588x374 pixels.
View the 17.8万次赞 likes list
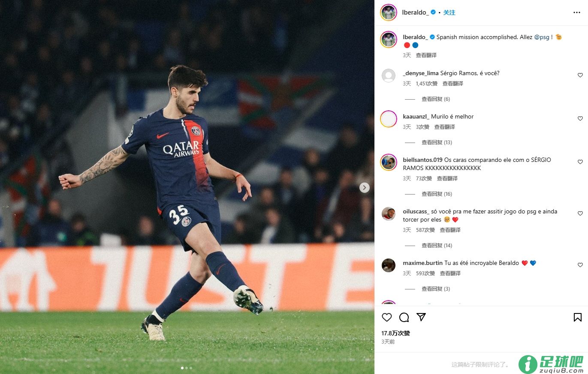point(395,333)
